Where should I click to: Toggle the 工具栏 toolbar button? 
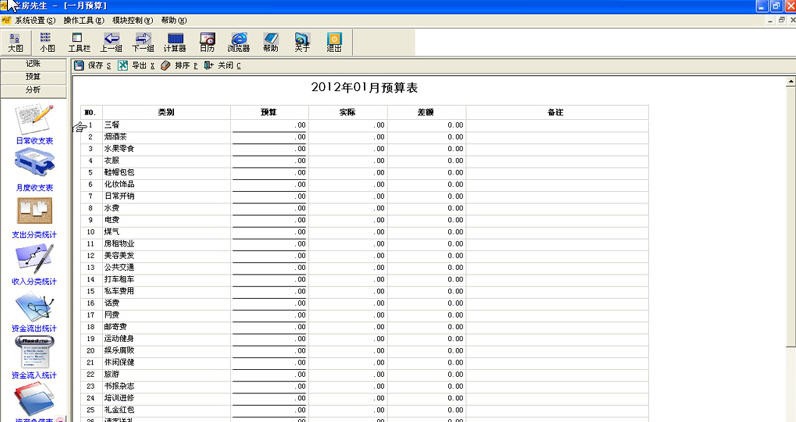point(79,42)
